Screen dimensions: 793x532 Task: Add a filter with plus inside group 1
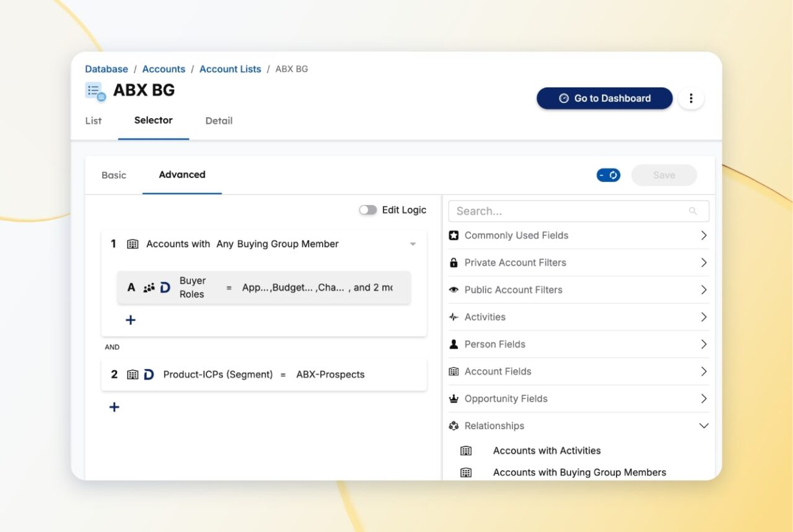coord(131,320)
